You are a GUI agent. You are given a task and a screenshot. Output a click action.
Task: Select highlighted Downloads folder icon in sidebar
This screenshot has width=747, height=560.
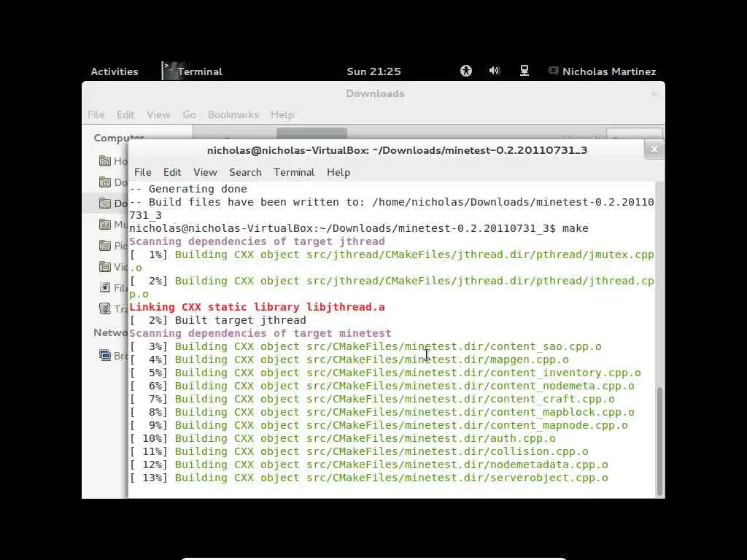click(x=105, y=203)
